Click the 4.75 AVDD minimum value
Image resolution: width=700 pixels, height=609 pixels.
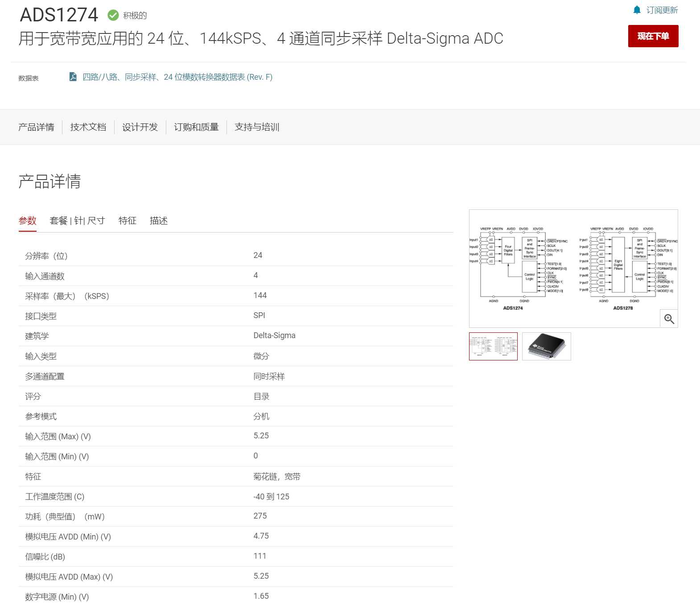pos(261,536)
